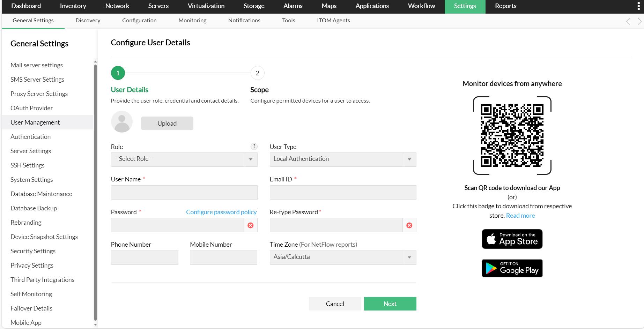Image resolution: width=644 pixels, height=329 pixels.
Task: Open the Time Zone dropdown
Action: click(343, 257)
